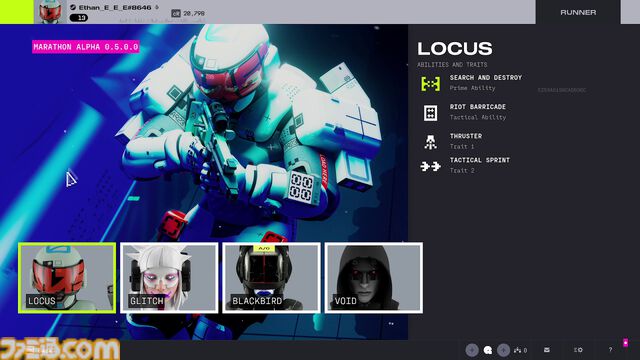Click the fireteam members count icon
Viewport: 640px width, 360px height.
click(520, 350)
